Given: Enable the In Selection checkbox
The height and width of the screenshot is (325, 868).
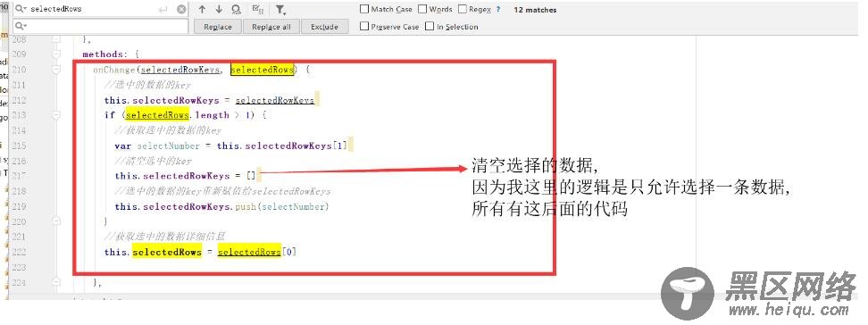Looking at the screenshot, I should [430, 26].
